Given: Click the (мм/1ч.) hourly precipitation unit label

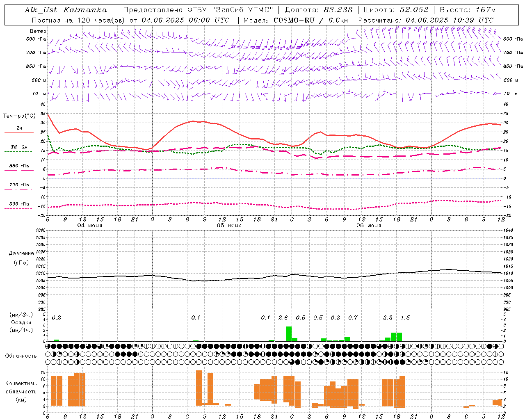Looking at the screenshot, I should (x=21, y=330).
